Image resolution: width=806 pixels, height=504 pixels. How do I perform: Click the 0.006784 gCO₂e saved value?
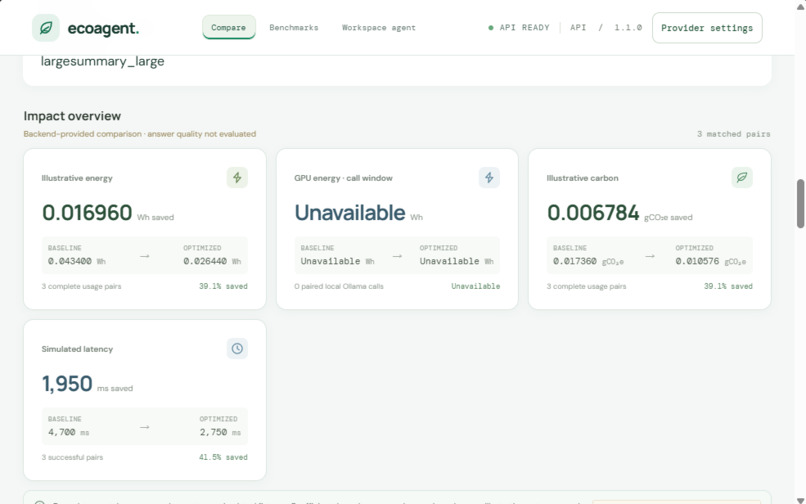tap(619, 213)
